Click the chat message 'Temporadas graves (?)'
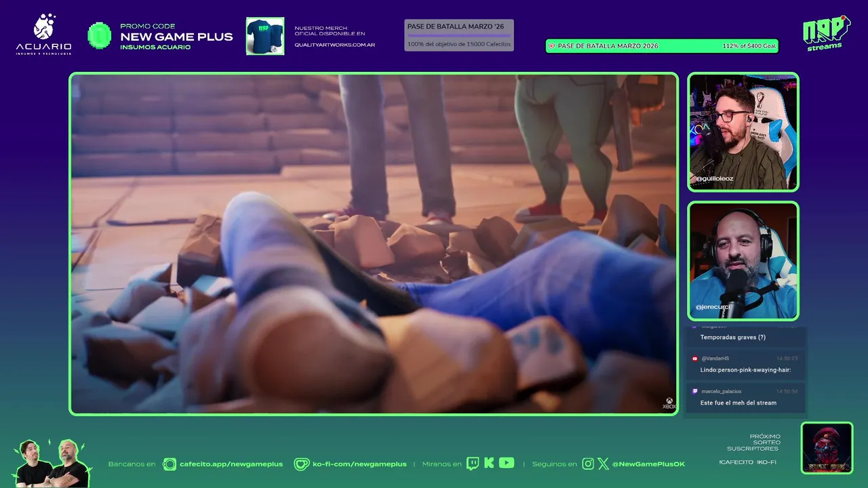This screenshot has height=488, width=868. pos(733,337)
